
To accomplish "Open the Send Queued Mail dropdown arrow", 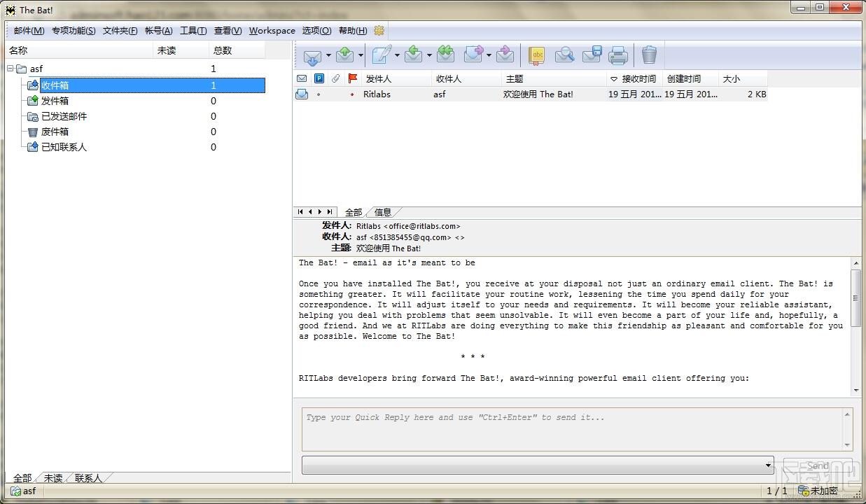I will click(361, 55).
